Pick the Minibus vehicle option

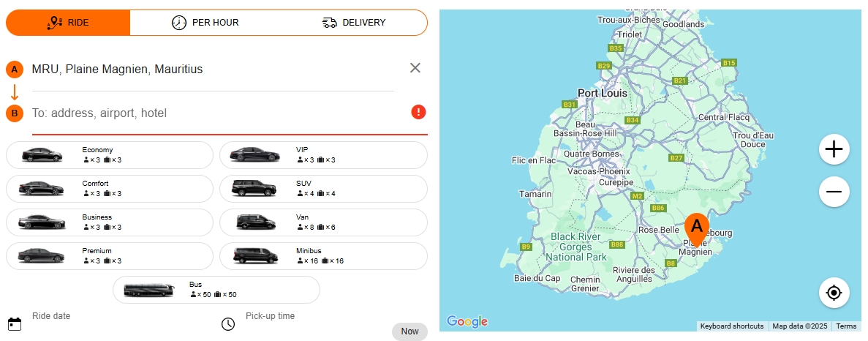click(x=323, y=256)
